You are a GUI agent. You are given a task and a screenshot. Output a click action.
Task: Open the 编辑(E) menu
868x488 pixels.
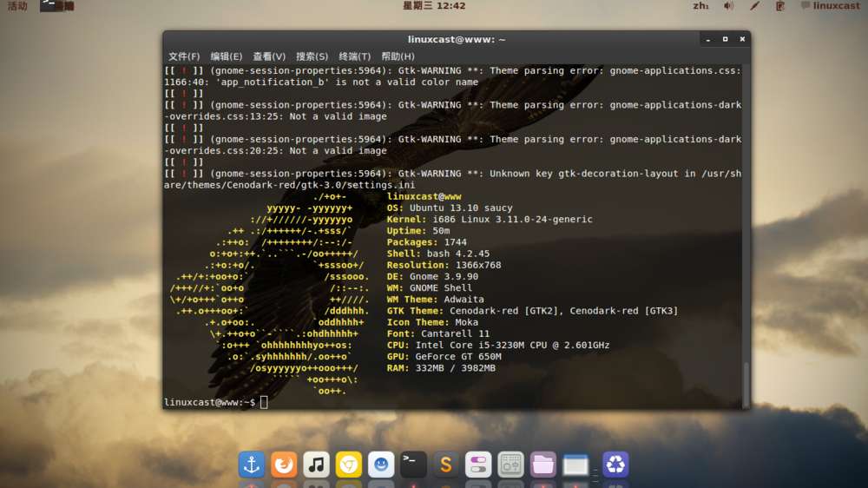pyautogui.click(x=227, y=56)
